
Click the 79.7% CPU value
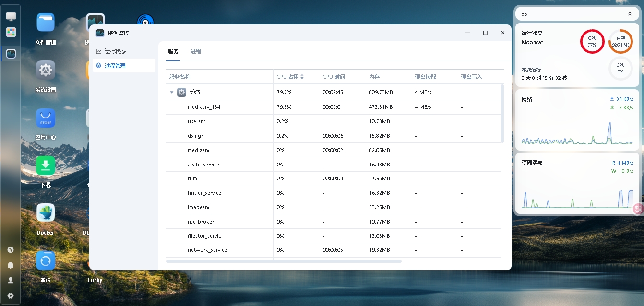tap(284, 92)
